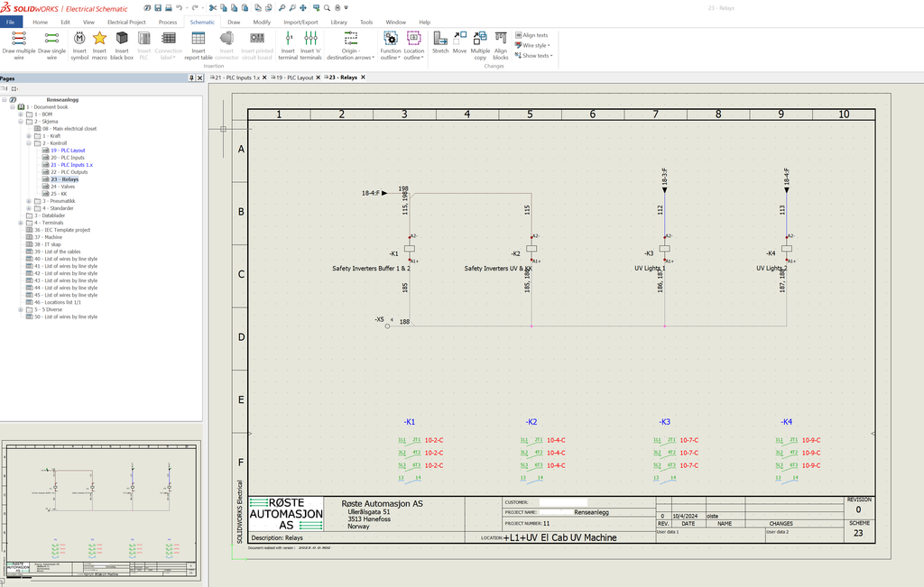Image resolution: width=924 pixels, height=587 pixels.
Task: Select the Draw multiple wire tool
Action: 19,45
